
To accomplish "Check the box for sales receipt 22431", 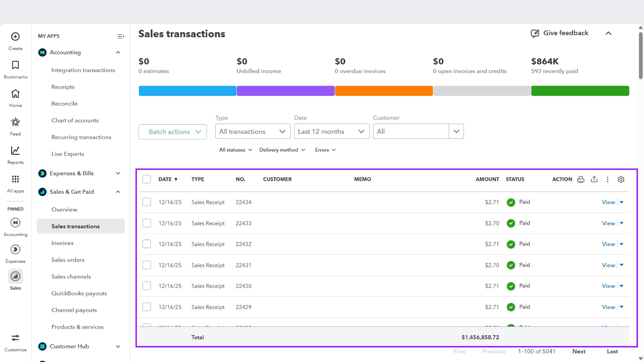I will (x=147, y=265).
